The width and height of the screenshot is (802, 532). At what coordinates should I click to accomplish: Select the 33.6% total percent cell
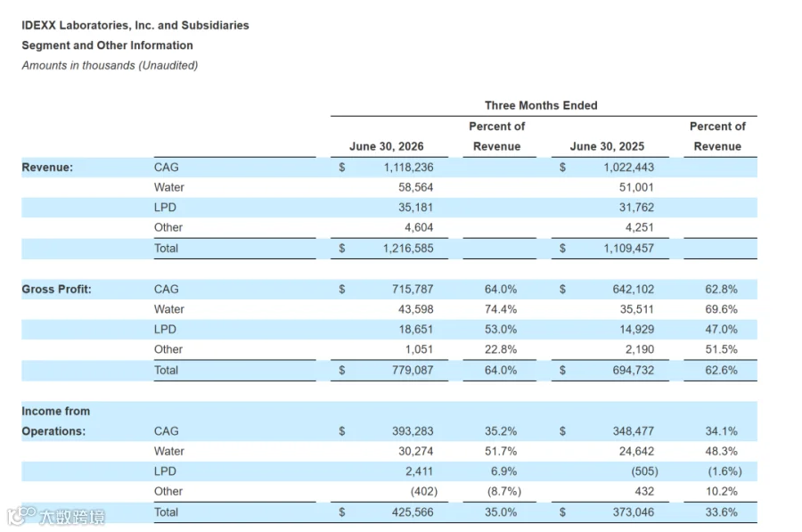721,512
